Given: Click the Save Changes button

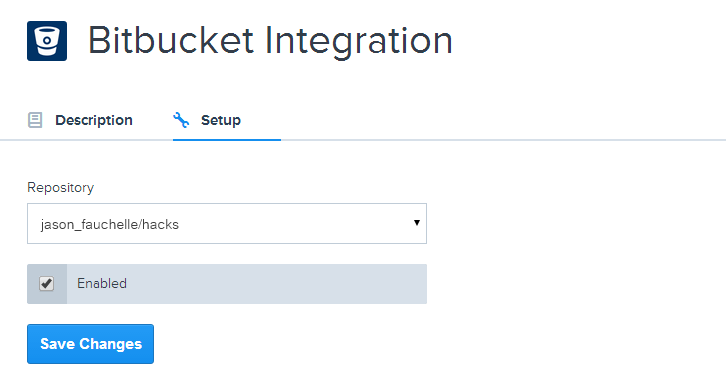Looking at the screenshot, I should (x=90, y=344).
